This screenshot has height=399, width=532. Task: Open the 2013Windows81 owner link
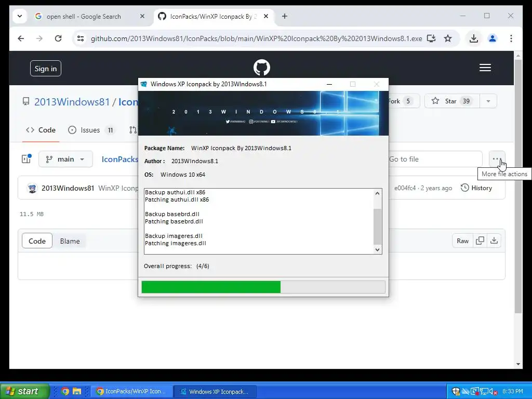[72, 102]
